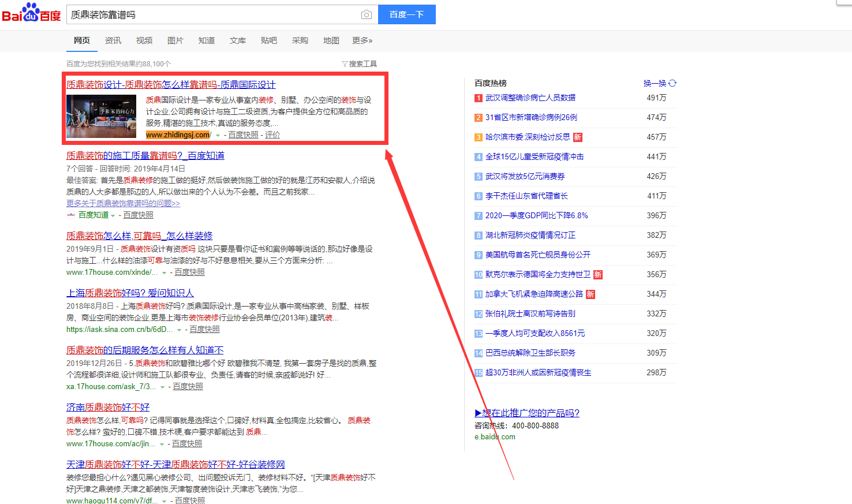Expand arrow beside www.zhidingsj.com
The image size is (852, 504).
218,136
